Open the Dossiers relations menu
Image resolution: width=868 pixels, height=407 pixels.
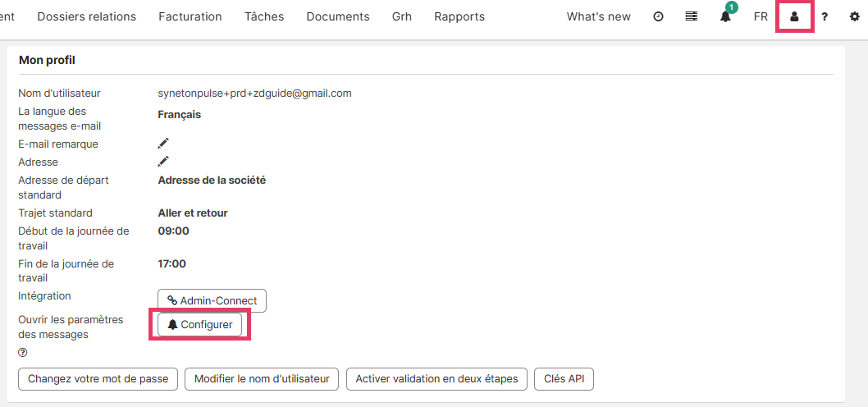coord(87,16)
